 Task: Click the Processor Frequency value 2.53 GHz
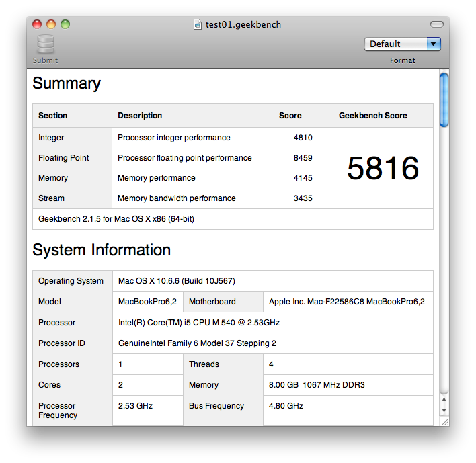click(135, 406)
